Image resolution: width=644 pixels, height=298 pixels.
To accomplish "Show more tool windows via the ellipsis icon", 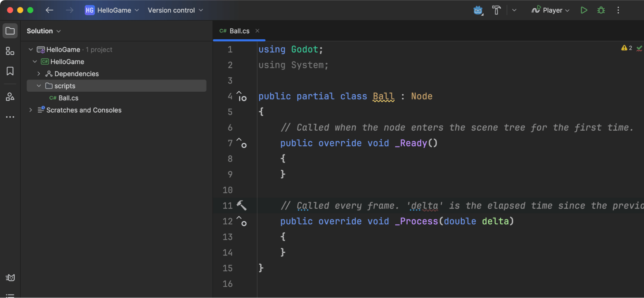I will (10, 116).
